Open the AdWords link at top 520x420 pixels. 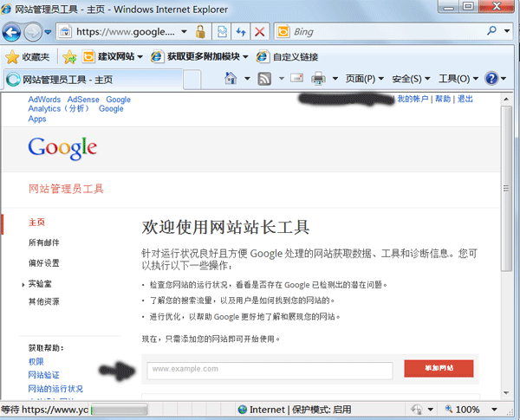click(44, 100)
